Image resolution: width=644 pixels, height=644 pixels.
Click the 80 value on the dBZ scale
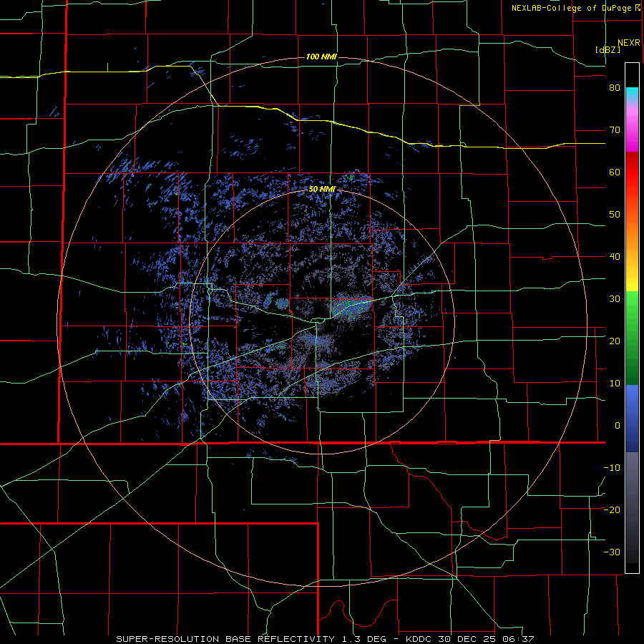(615, 88)
